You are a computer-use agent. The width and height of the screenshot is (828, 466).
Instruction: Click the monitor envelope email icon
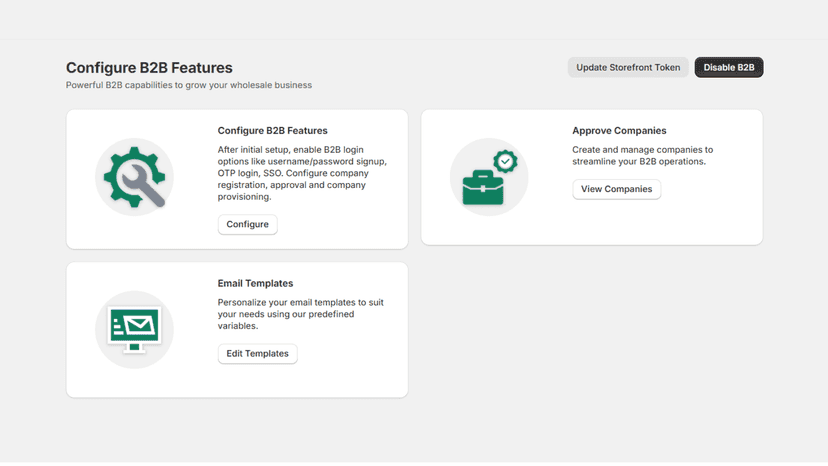135,330
